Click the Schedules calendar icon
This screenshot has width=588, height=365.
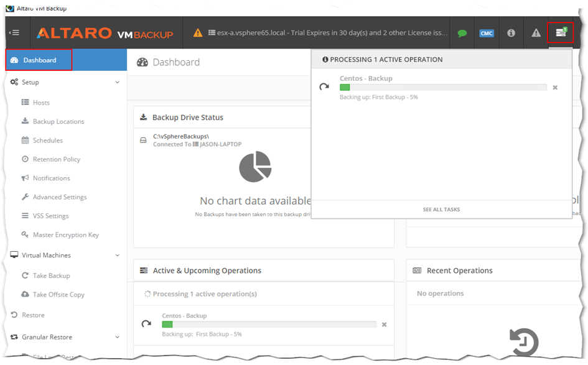click(x=25, y=140)
